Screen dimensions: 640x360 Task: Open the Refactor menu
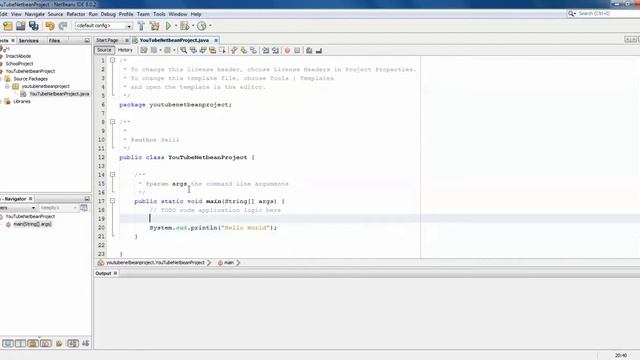(x=76, y=14)
